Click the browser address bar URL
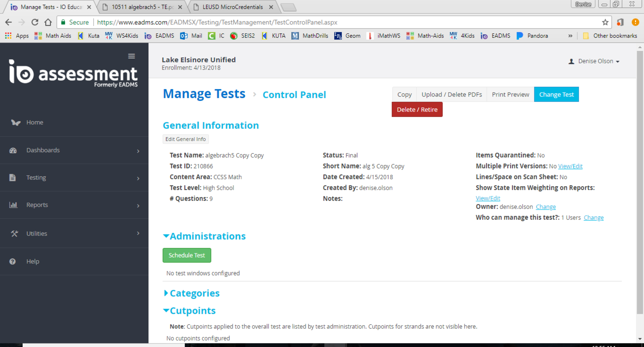 tap(217, 22)
